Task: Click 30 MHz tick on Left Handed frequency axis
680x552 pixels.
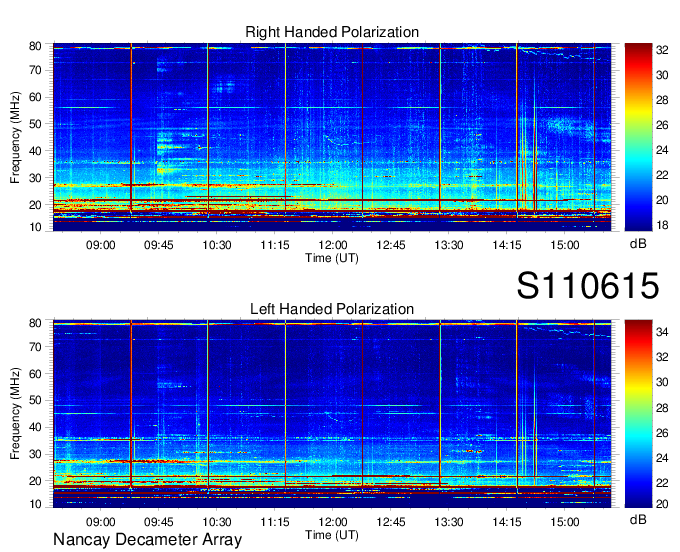Action: (35, 454)
